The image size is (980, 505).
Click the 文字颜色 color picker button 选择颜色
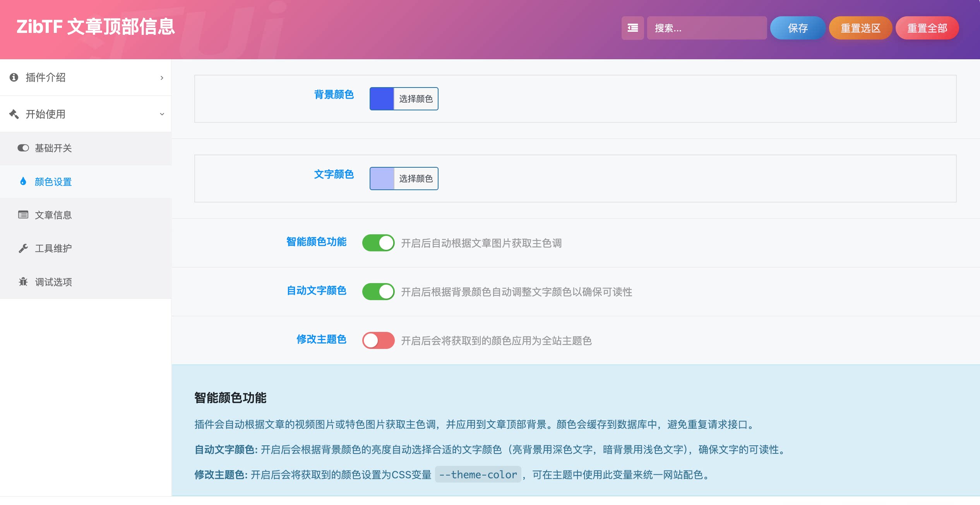point(416,179)
